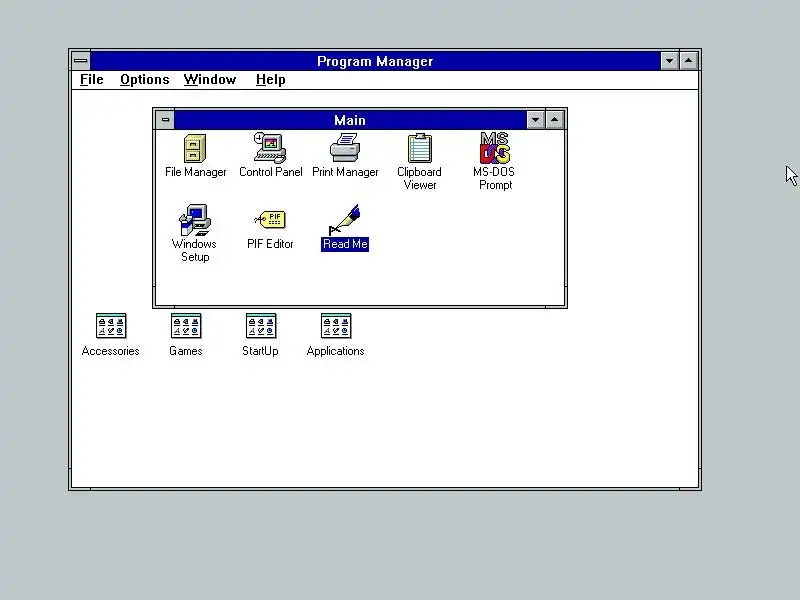Click the 'Clipboard Viewer' label text

[419, 179]
